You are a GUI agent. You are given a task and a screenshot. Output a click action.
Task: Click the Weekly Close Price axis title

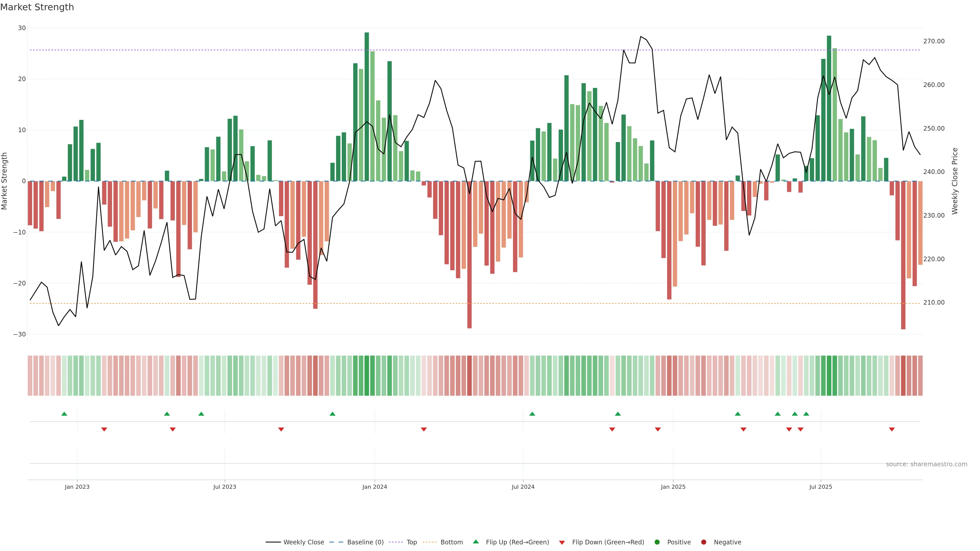point(955,181)
